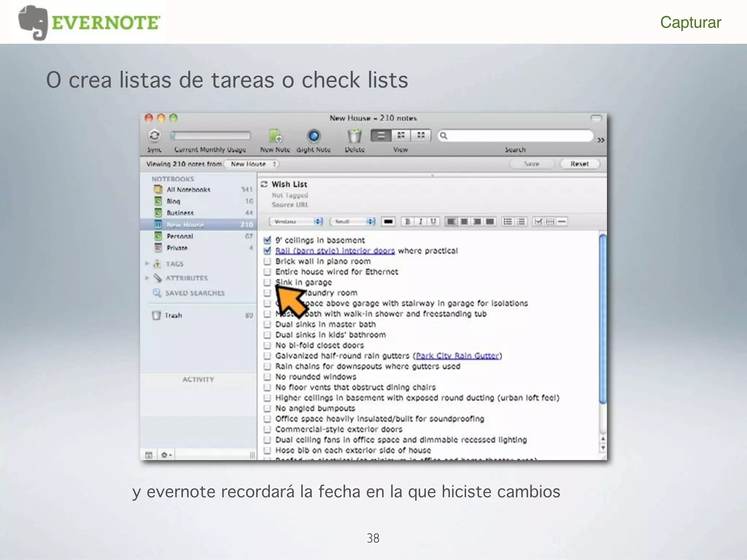747x560 pixels.
Task: Open the Small font size dropdown
Action: point(352,221)
